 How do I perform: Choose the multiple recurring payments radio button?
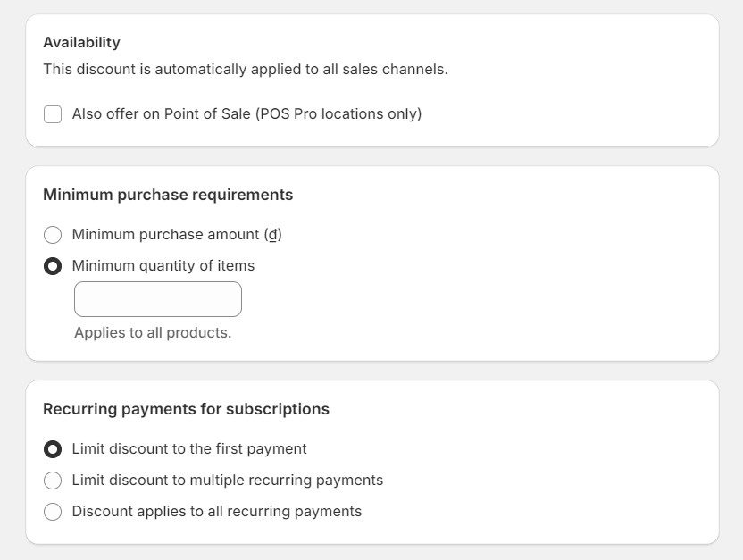pos(53,481)
